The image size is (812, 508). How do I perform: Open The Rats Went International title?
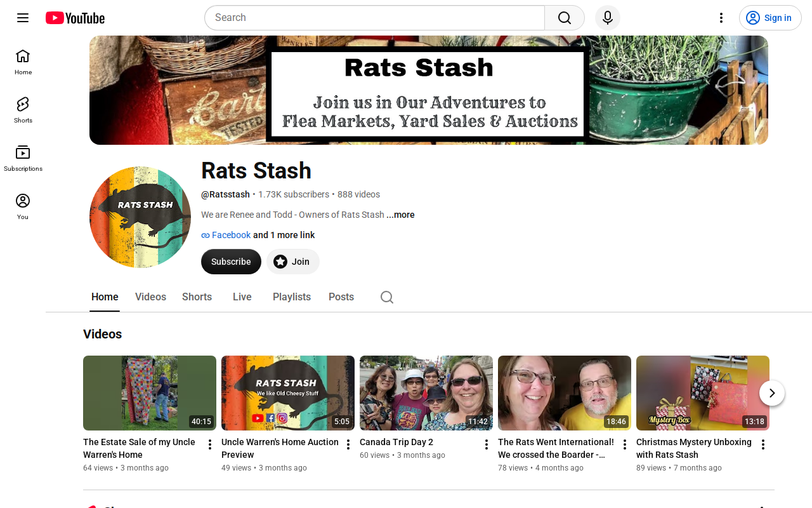click(556, 448)
